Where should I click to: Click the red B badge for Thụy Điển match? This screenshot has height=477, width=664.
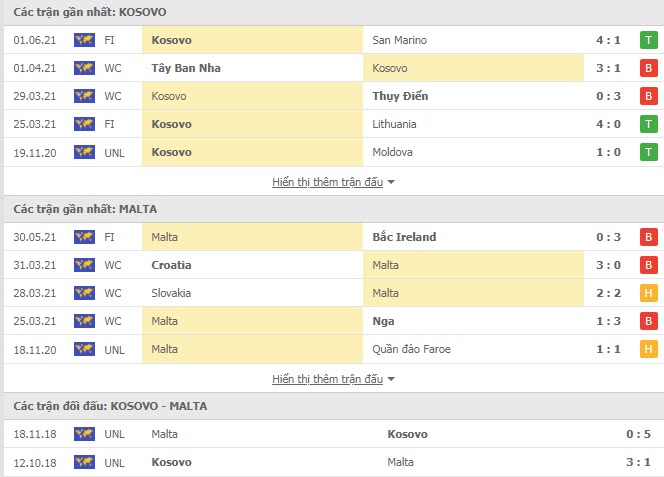pyautogui.click(x=648, y=96)
